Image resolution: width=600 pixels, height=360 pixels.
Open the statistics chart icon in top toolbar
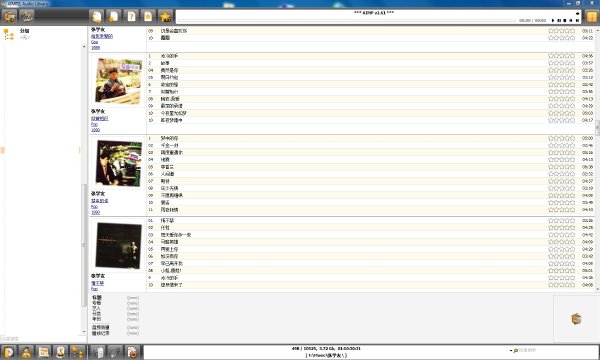point(27,16)
